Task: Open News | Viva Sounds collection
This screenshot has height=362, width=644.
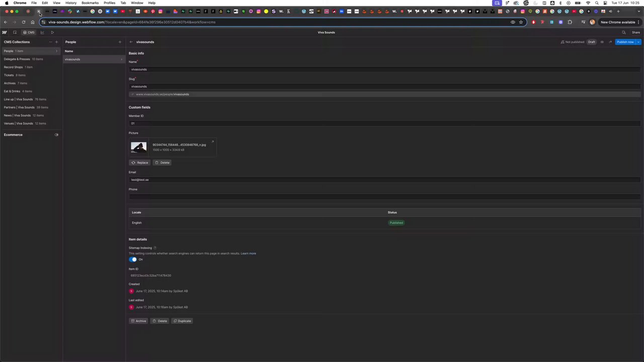Action: (31, 116)
